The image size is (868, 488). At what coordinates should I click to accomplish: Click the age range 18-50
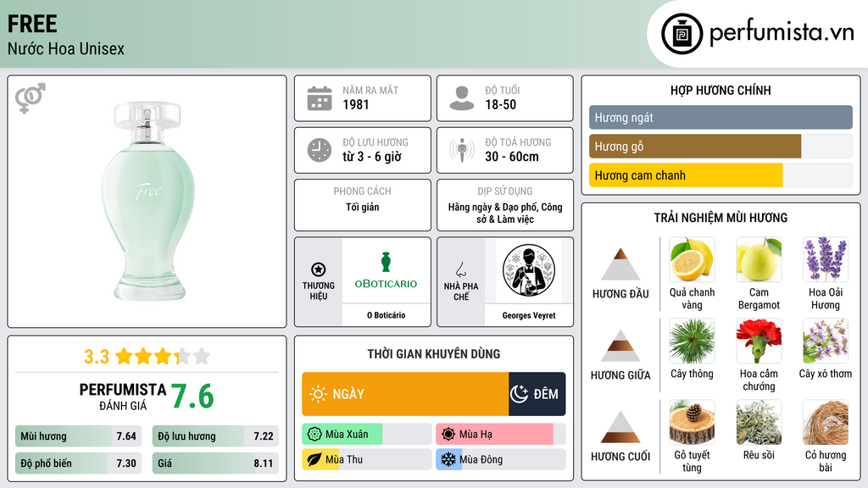click(x=500, y=104)
